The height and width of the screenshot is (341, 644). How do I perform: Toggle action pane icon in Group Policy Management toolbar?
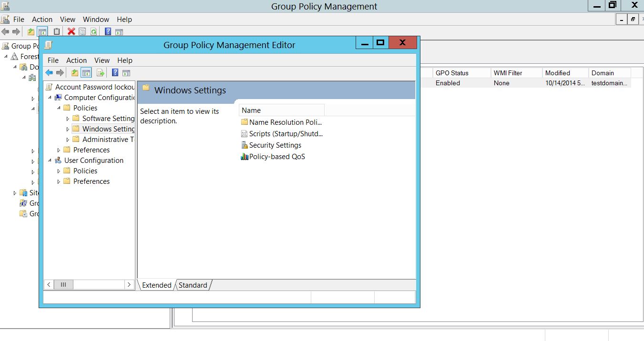pos(119,32)
